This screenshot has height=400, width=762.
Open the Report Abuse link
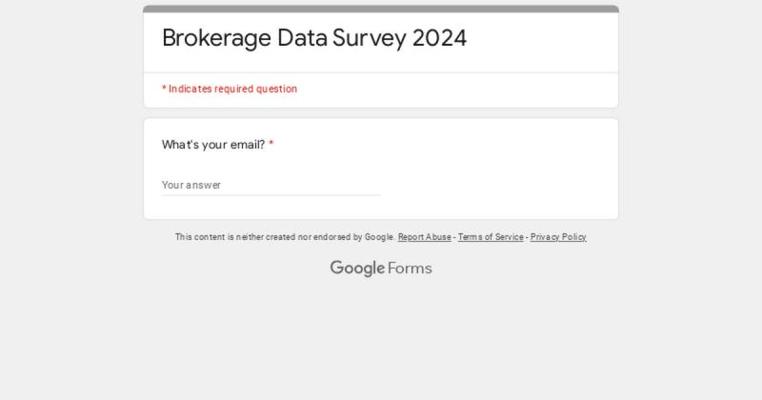[424, 237]
